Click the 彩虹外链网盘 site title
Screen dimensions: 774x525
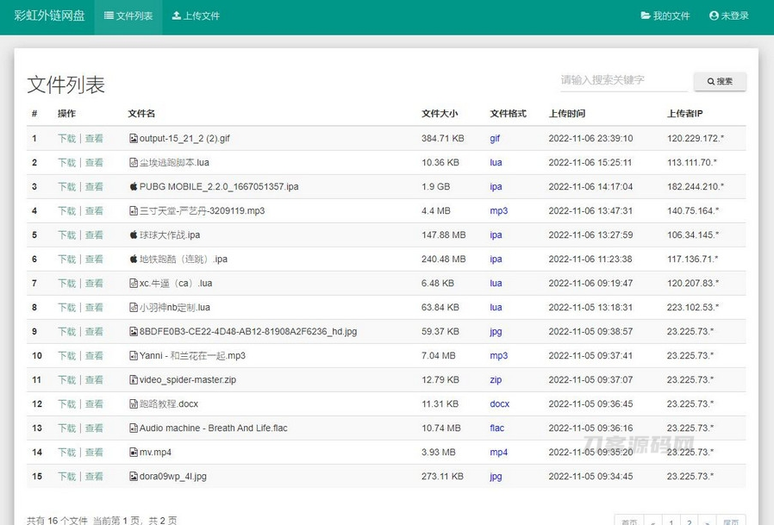47,16
